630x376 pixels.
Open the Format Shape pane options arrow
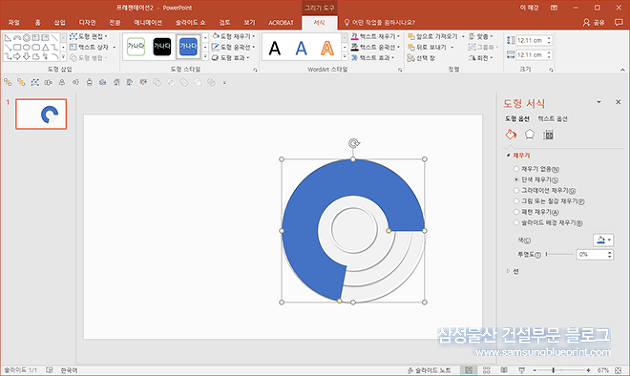[x=599, y=102]
